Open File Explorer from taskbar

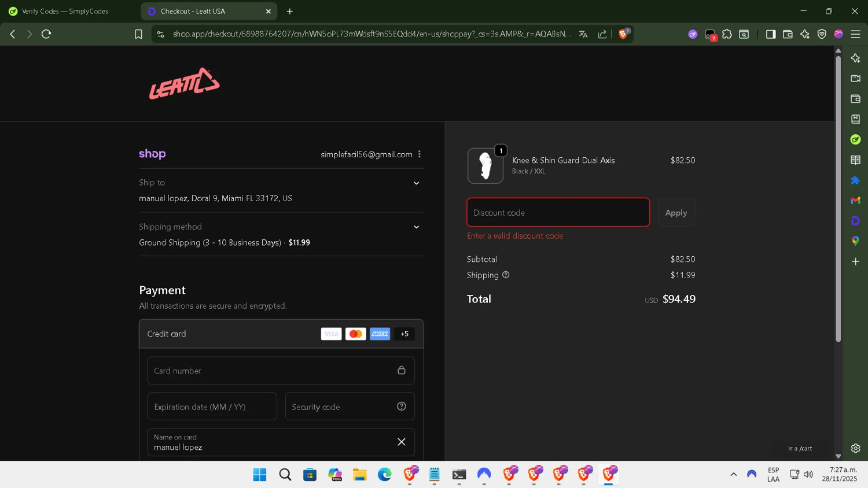(359, 475)
